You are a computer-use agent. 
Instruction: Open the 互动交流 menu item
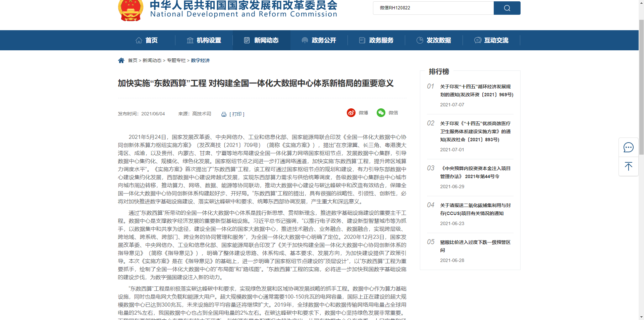click(x=496, y=40)
